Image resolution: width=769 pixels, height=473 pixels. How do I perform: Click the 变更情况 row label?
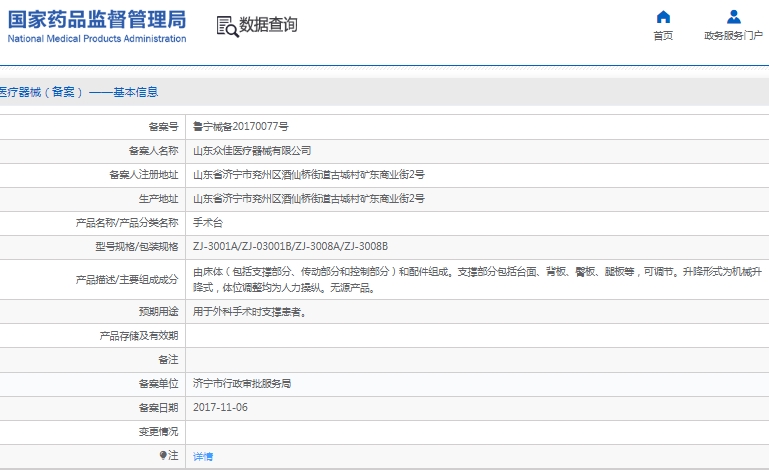click(158, 432)
